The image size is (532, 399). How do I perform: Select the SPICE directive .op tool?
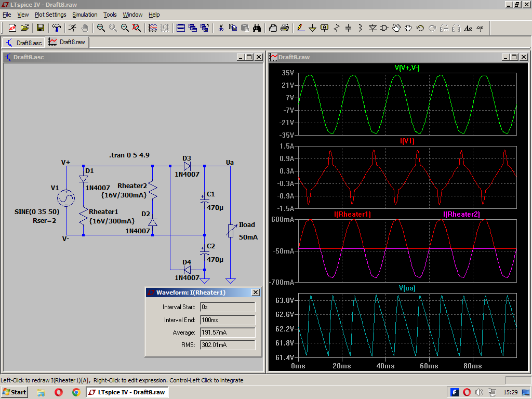coord(480,28)
